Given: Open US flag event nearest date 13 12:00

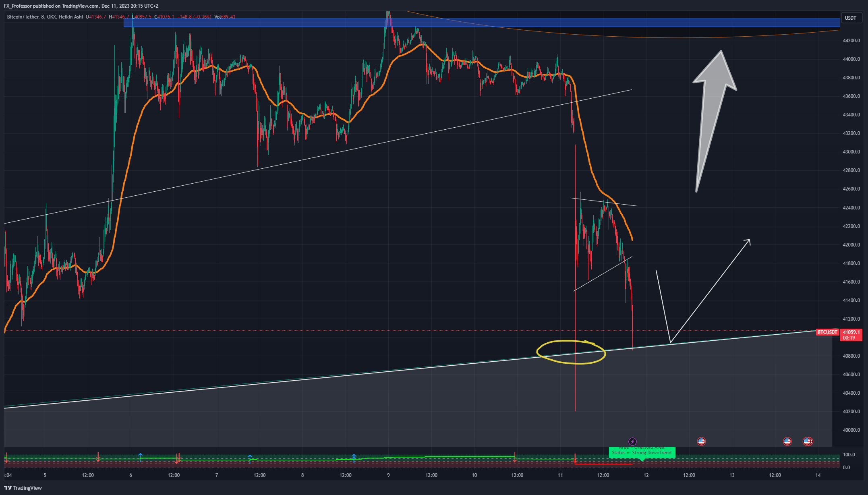Looking at the screenshot, I should 787,441.
